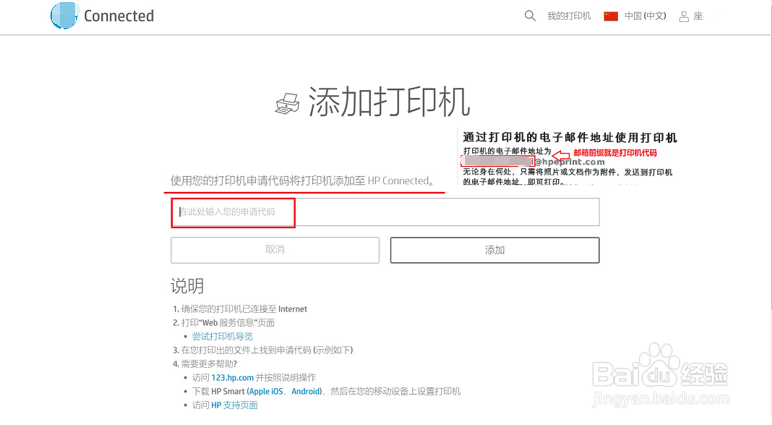
Task: Click the 使用您的打印机申请代码 instruction text
Action: point(303,181)
